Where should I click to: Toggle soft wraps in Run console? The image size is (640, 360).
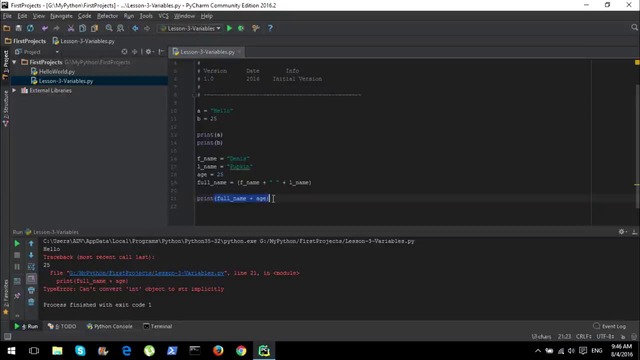pyautogui.click(x=31, y=267)
